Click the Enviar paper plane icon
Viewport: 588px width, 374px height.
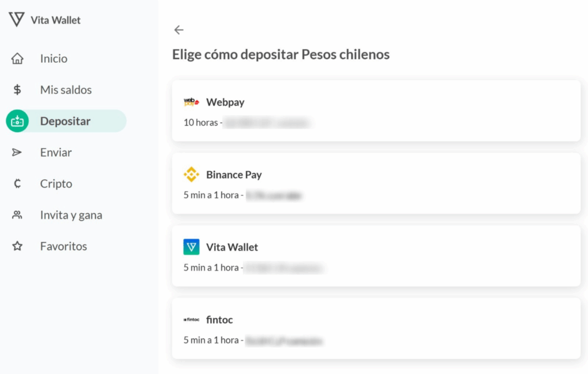pyautogui.click(x=17, y=152)
